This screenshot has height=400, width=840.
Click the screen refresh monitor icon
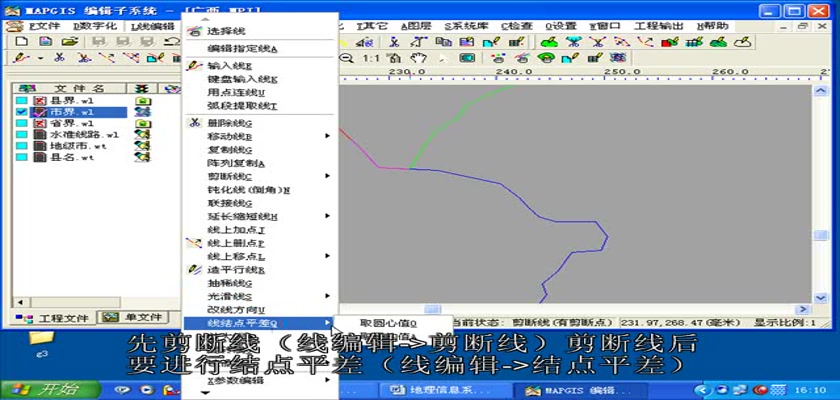pyautogui.click(x=467, y=58)
